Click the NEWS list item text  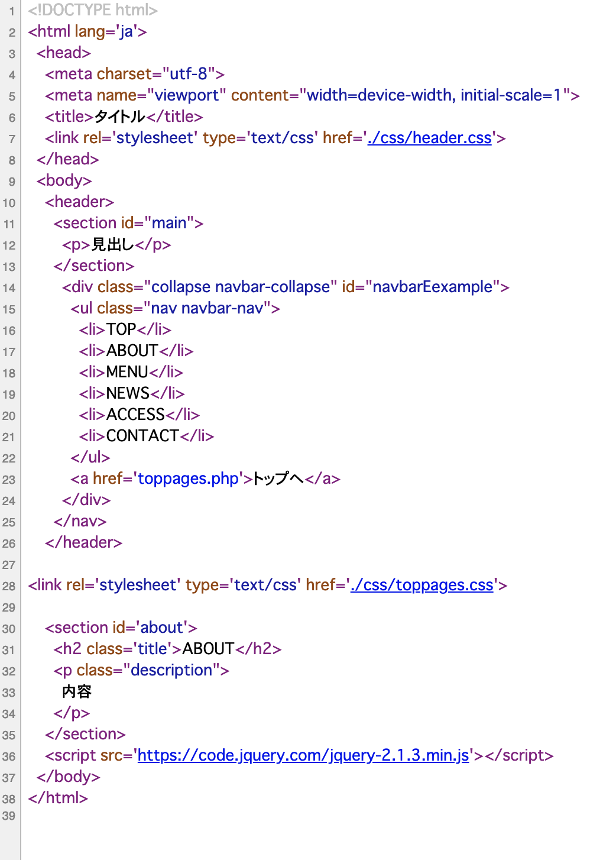click(x=128, y=393)
